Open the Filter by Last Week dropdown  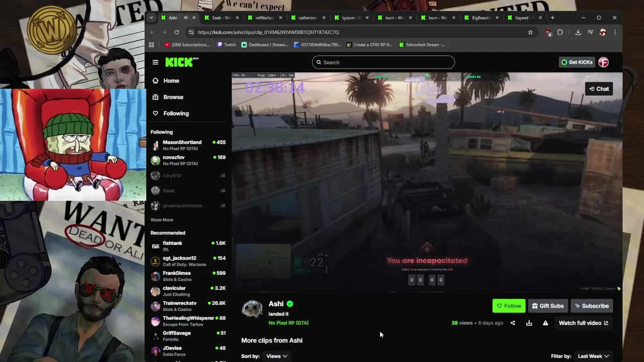(593, 356)
